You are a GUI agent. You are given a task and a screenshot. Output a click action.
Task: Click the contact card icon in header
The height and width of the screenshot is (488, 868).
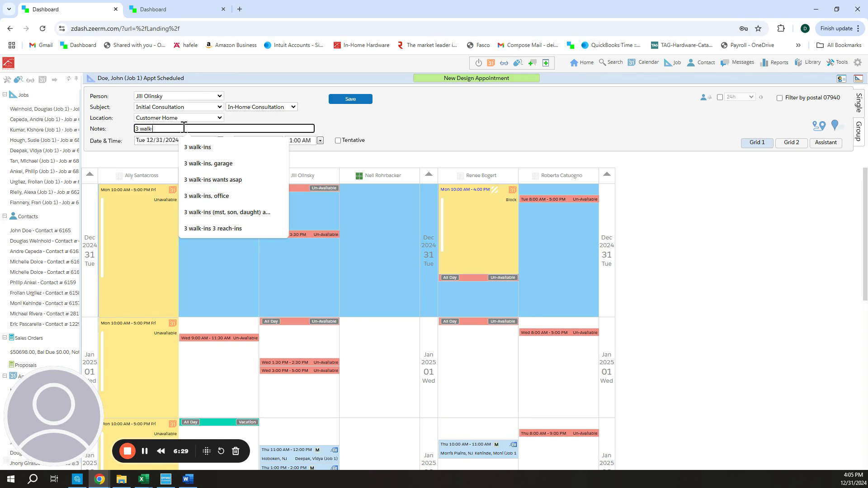(x=841, y=79)
